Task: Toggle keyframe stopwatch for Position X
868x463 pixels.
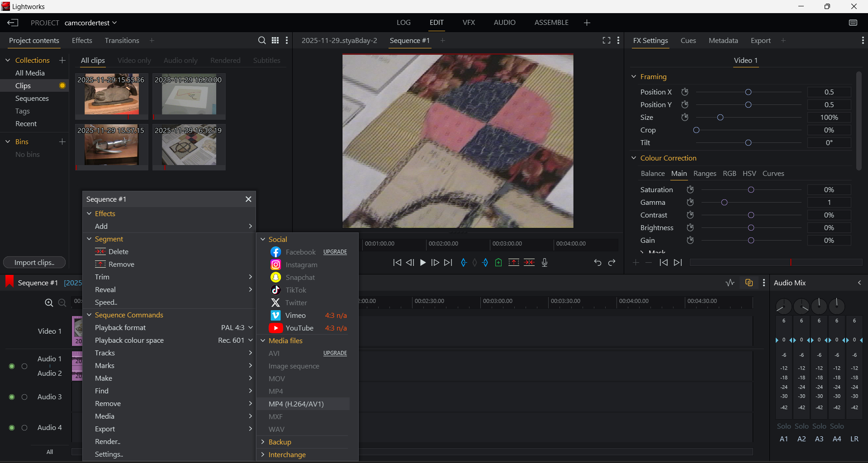Action: click(x=685, y=92)
